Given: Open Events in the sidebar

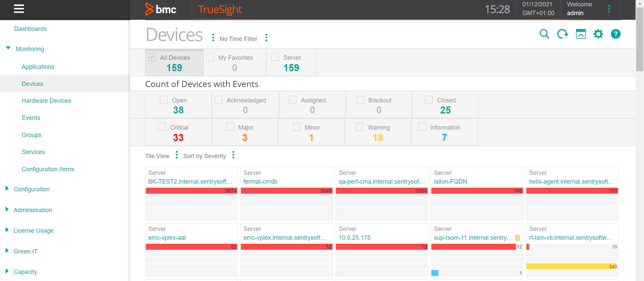Looking at the screenshot, I should 31,118.
